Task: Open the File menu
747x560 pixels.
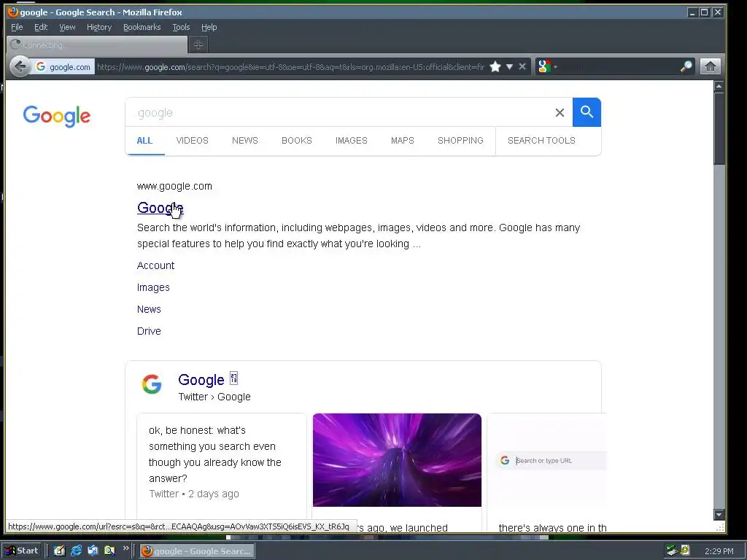Action: coord(17,27)
